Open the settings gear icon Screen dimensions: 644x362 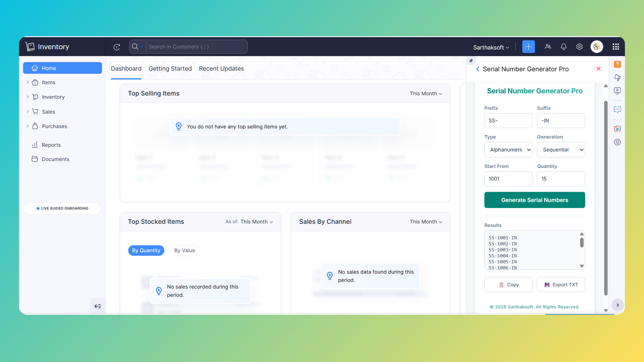coord(579,47)
